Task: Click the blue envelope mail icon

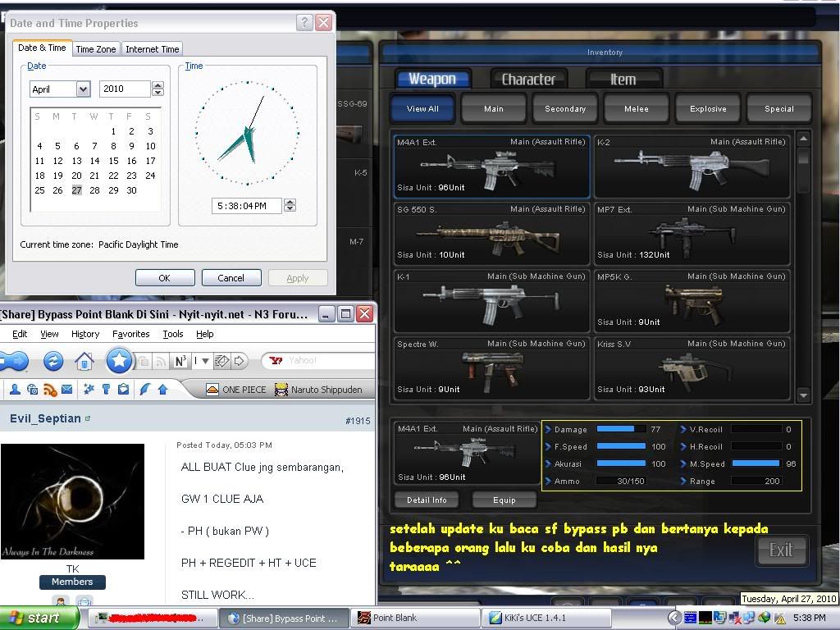Action: pyautogui.click(x=67, y=390)
